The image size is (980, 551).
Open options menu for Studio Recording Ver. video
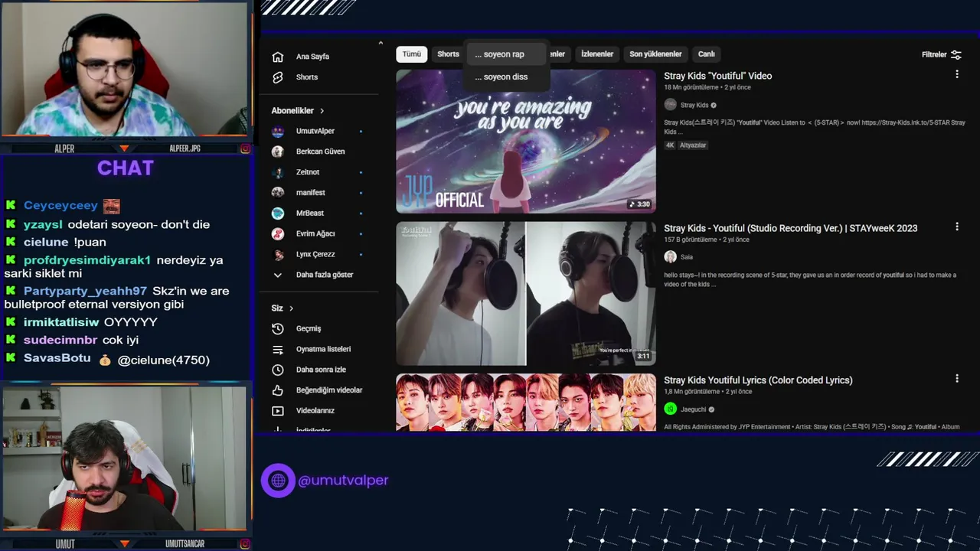[x=956, y=227]
